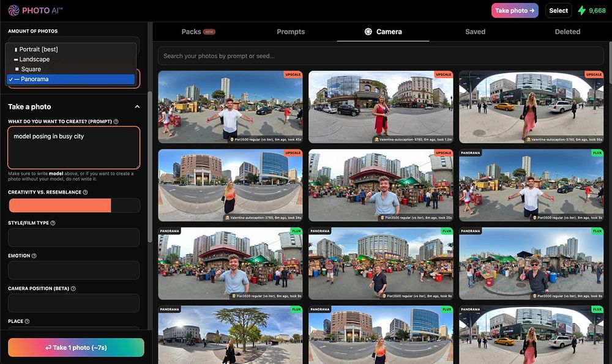This screenshot has height=364, width=612.
Task: Click FLUX badge on sunglasses man photo
Action: 597,231
